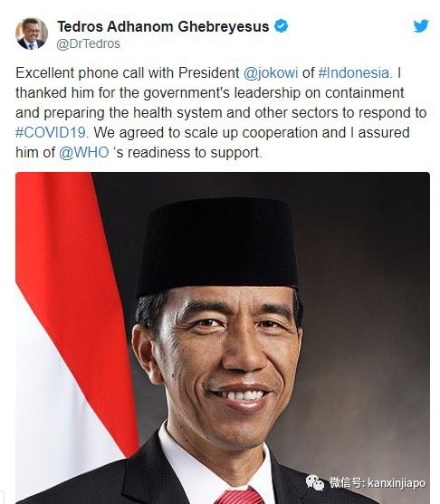Click the blue verified badge

tap(281, 26)
